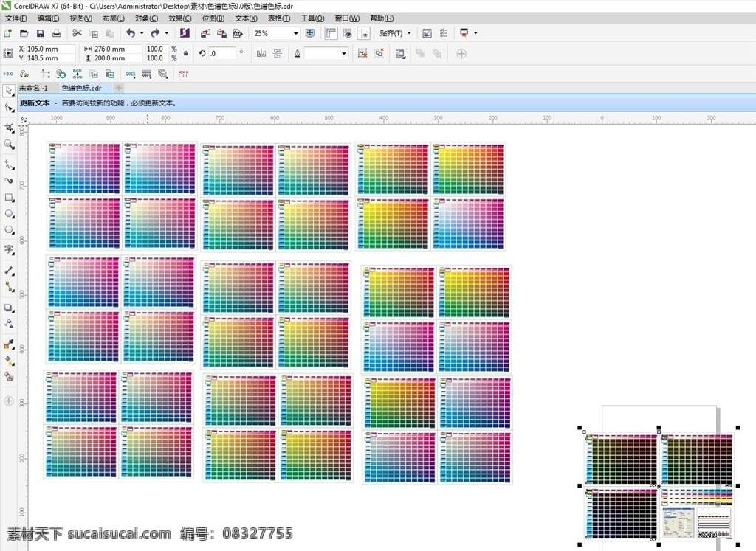756x551 pixels.
Task: Toggle the document grid display
Action: (347, 33)
